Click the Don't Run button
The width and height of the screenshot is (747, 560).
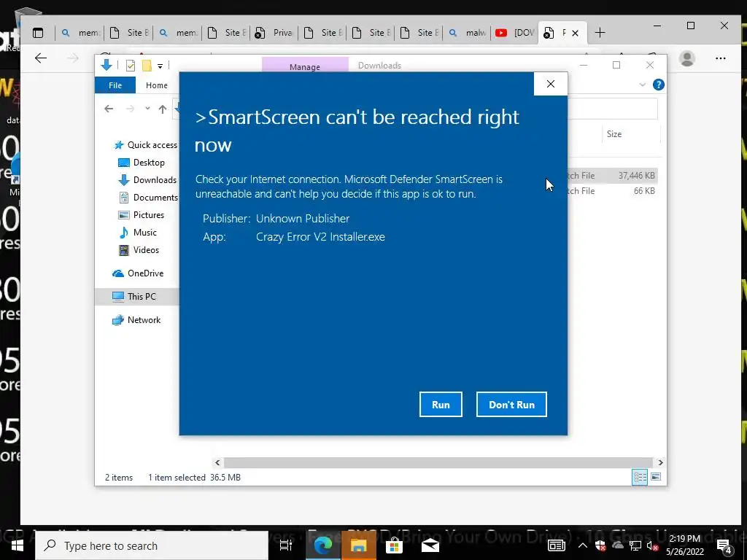(511, 404)
